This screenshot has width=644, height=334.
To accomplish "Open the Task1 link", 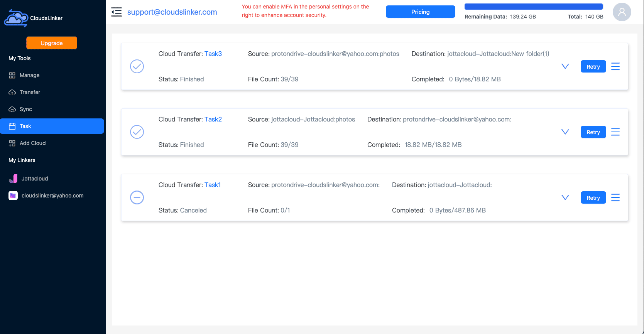I will pos(213,185).
